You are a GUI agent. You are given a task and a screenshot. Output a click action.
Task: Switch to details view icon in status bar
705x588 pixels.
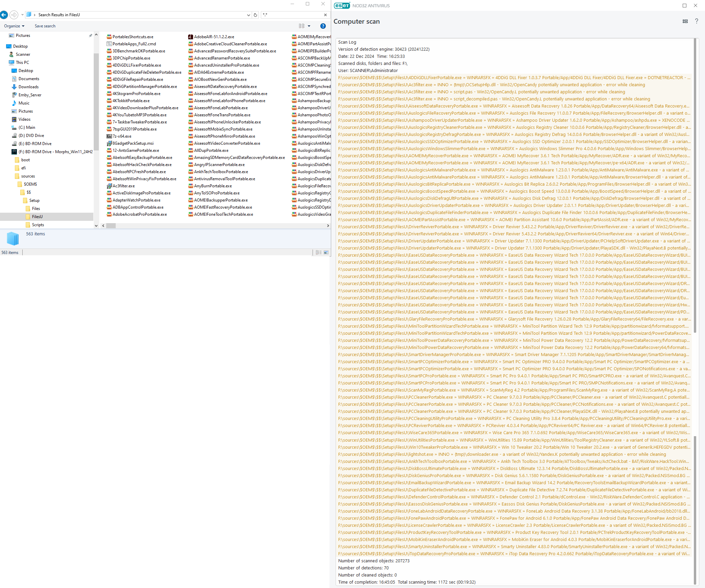(x=319, y=253)
